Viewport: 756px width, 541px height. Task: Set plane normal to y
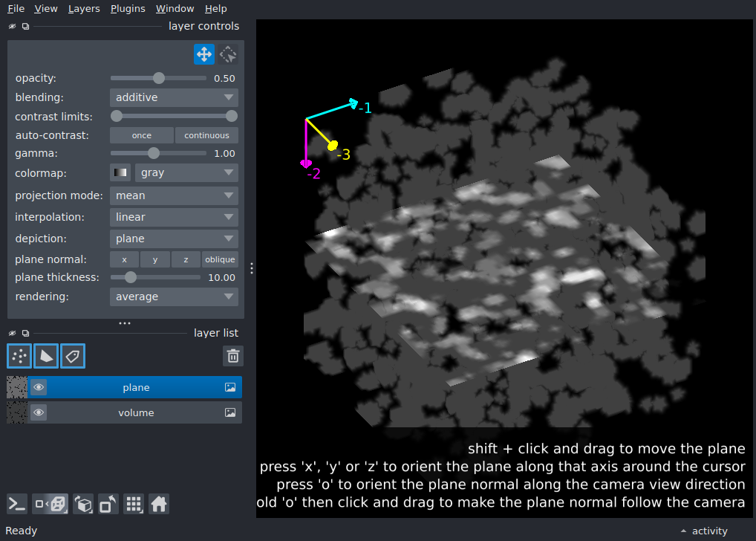coord(155,259)
